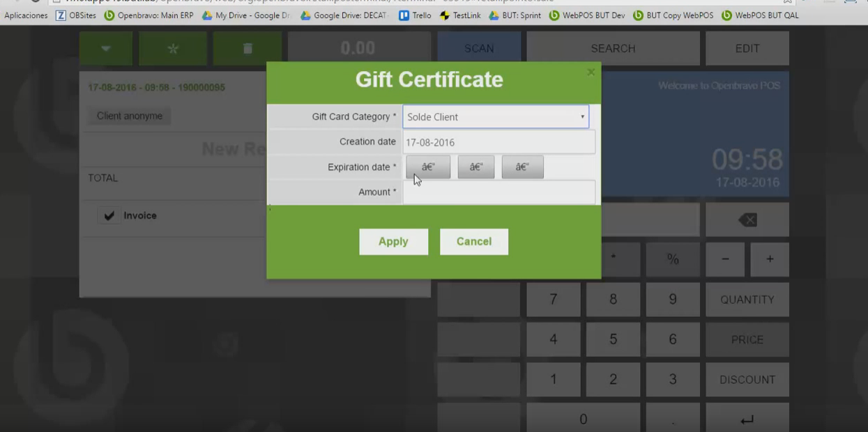Image resolution: width=868 pixels, height=432 pixels.
Task: Click the green star new receipt button
Action: tap(173, 49)
